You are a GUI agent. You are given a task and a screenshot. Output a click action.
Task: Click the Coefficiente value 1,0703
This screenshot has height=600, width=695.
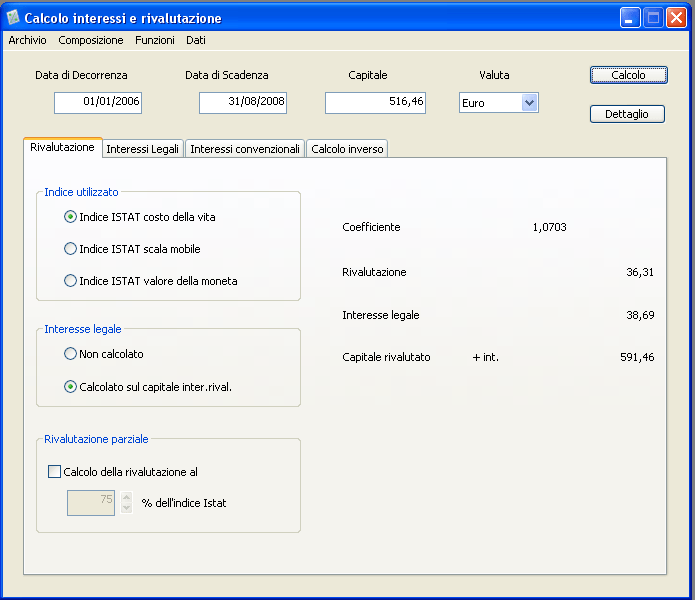point(550,227)
